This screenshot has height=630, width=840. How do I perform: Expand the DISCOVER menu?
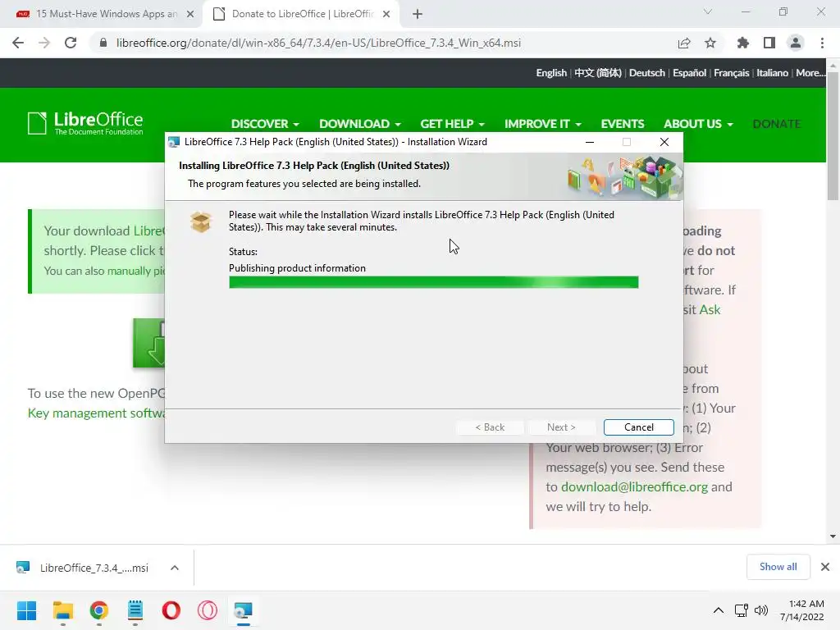pos(265,124)
